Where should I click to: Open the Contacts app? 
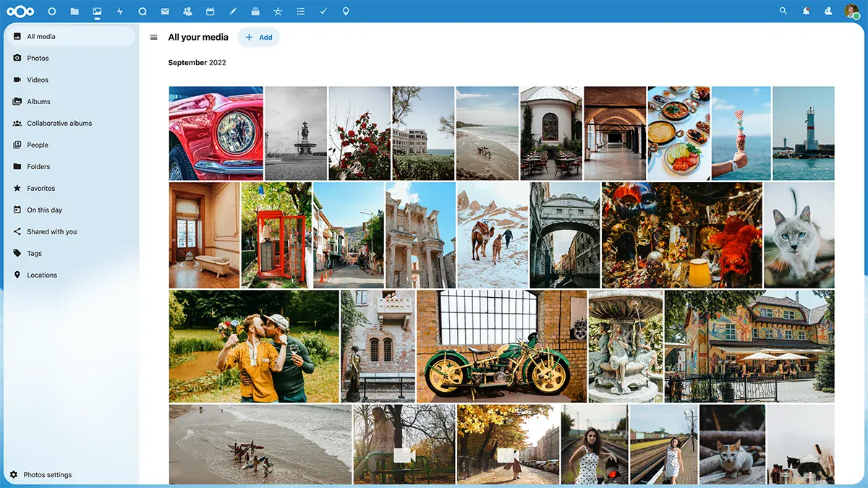(x=187, y=11)
